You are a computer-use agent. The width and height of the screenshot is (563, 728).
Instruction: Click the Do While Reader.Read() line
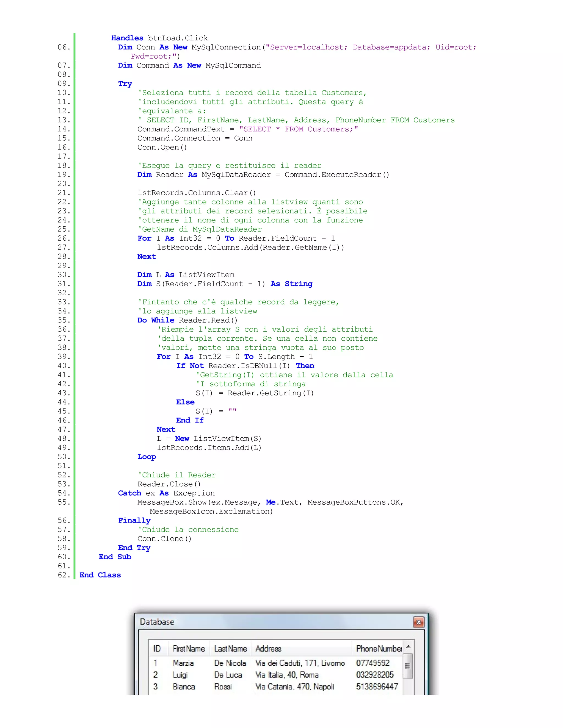(187, 320)
